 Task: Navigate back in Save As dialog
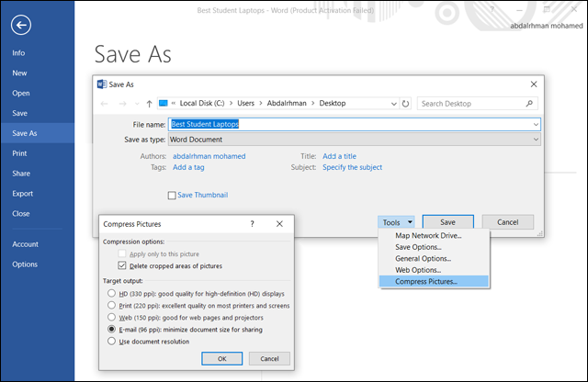click(104, 104)
